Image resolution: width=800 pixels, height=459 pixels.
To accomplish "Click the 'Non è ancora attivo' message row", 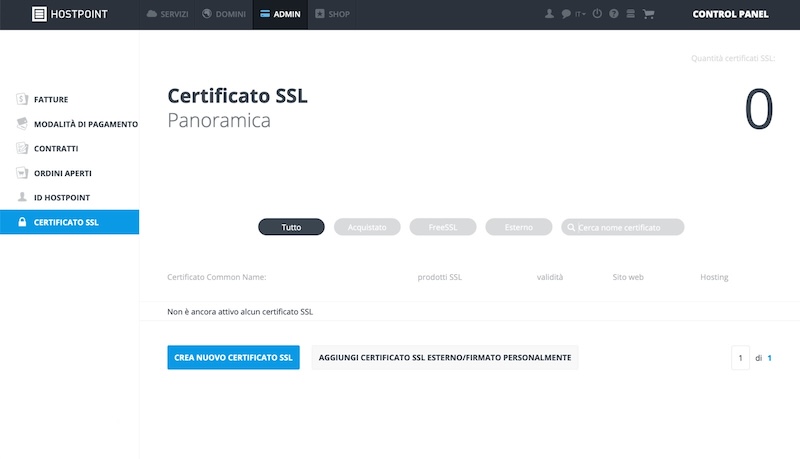I will pos(469,312).
